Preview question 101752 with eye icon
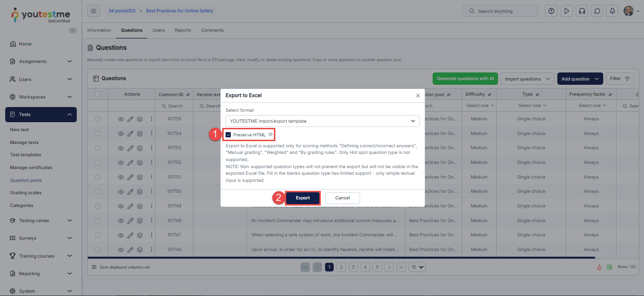Image resolution: width=644 pixels, height=296 pixels. tap(121, 162)
